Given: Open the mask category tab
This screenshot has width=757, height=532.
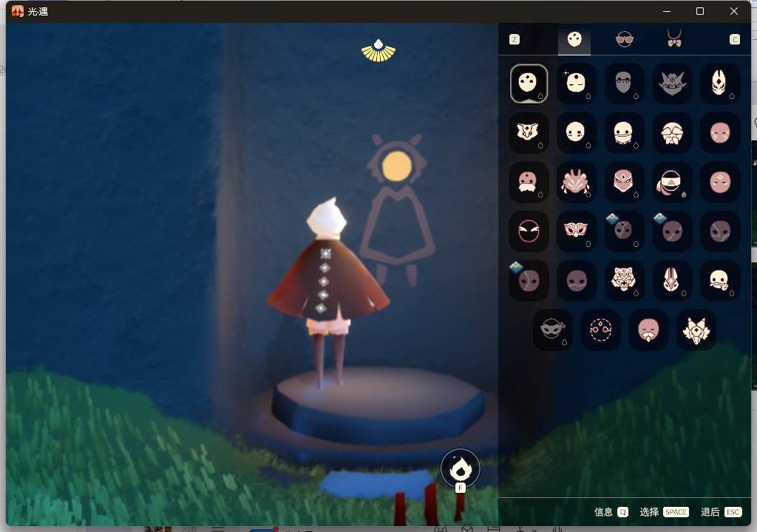Looking at the screenshot, I should pyautogui.click(x=574, y=40).
